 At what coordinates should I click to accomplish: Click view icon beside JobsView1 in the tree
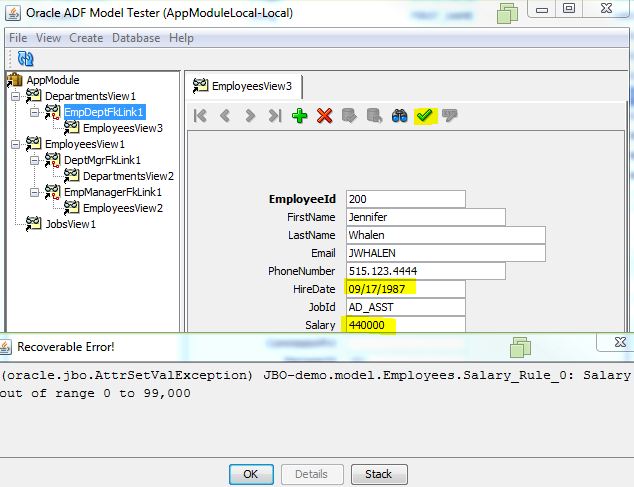33,223
